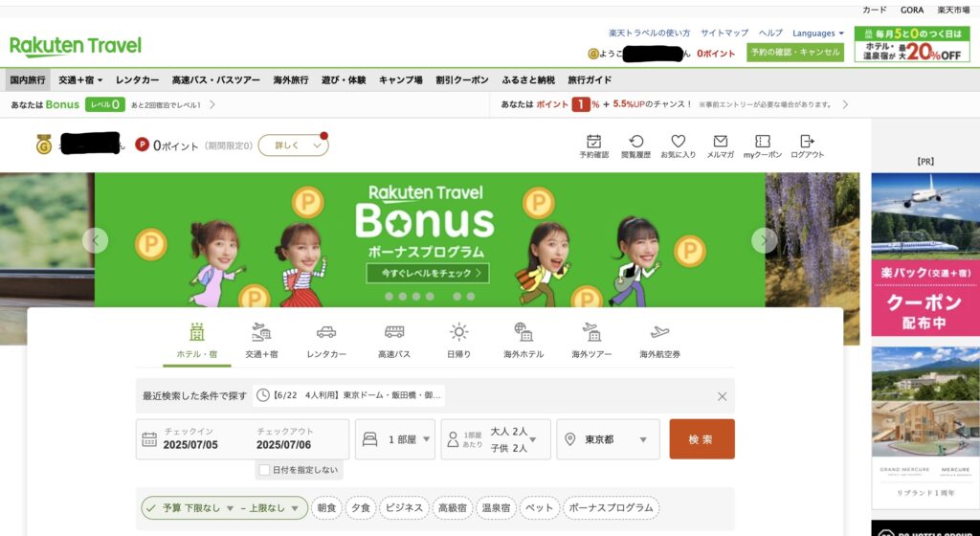Select the 海外航空券 airplane tab icon
The image size is (980, 536).
click(659, 332)
